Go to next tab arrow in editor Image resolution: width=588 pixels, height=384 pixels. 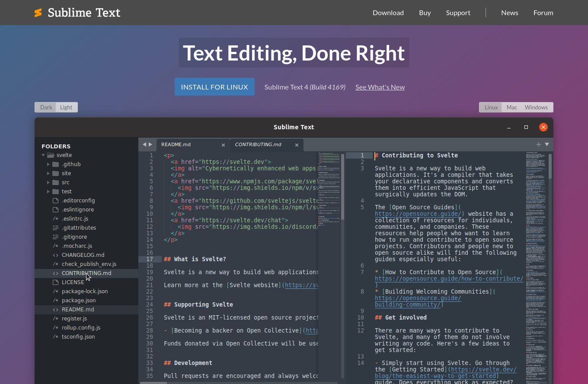(150, 144)
